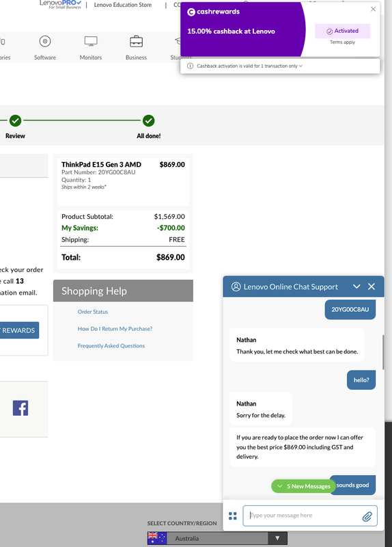392x547 pixels.
Task: Click the chat window scrollbar
Action: pos(383,352)
